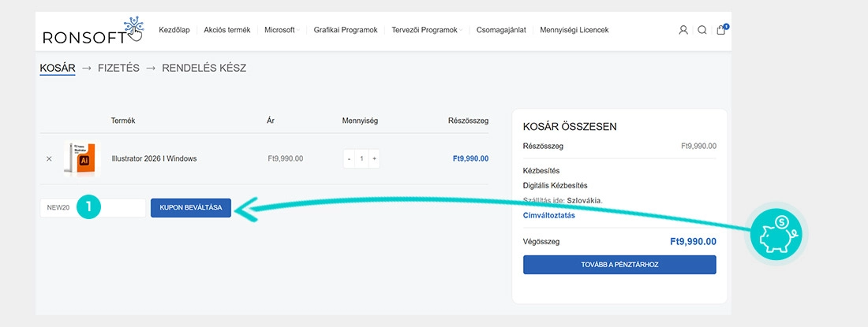This screenshot has width=868, height=327.
Task: Click the piggy bank savings icon
Action: [x=778, y=234]
